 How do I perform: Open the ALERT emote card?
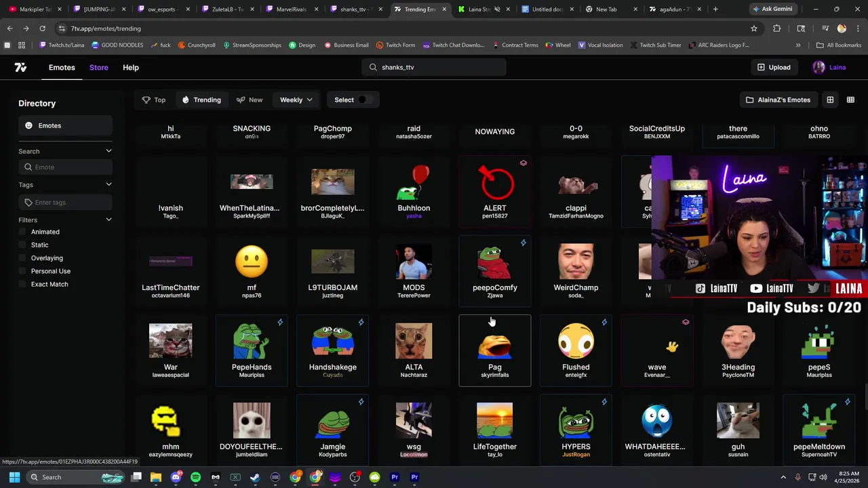[x=495, y=190]
